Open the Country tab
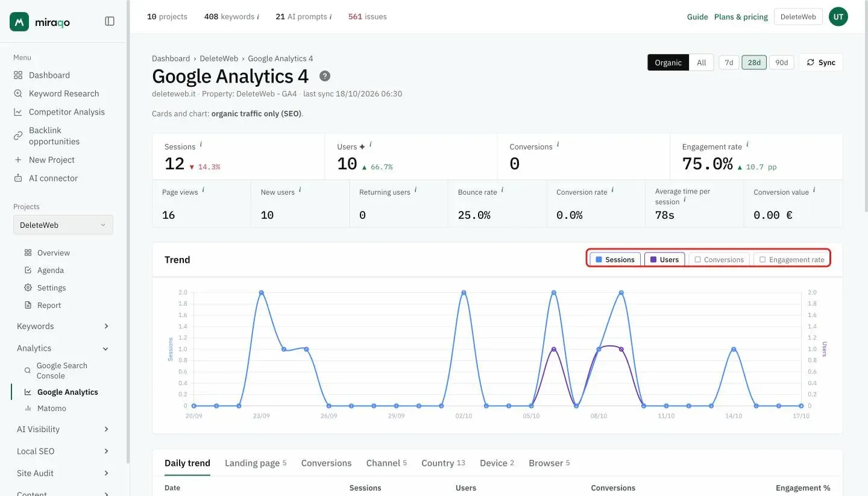Viewport: 868px width, 496px height. (443, 463)
